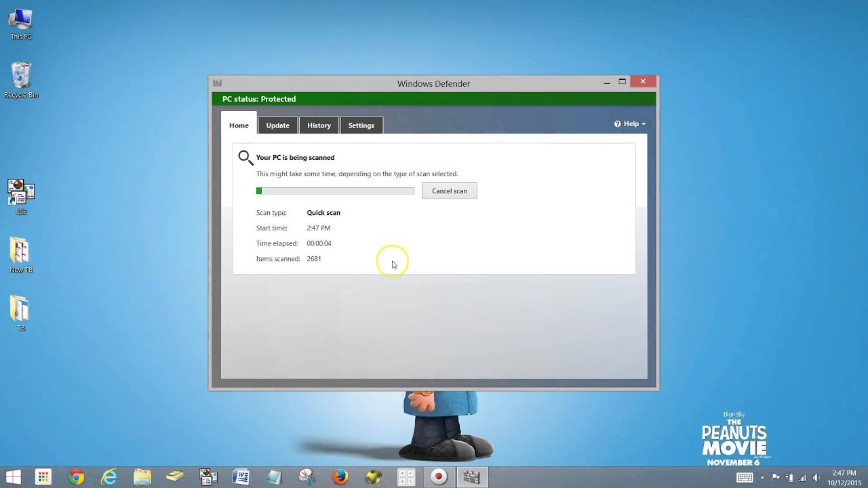868x488 pixels.
Task: Launch Google Chrome from taskbar
Action: [x=76, y=477]
